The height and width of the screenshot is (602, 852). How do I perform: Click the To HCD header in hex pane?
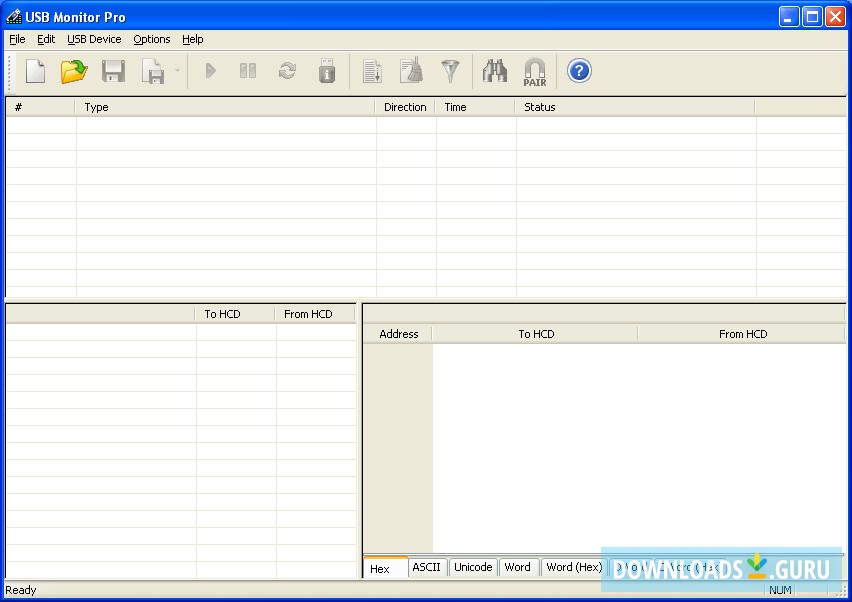click(535, 334)
